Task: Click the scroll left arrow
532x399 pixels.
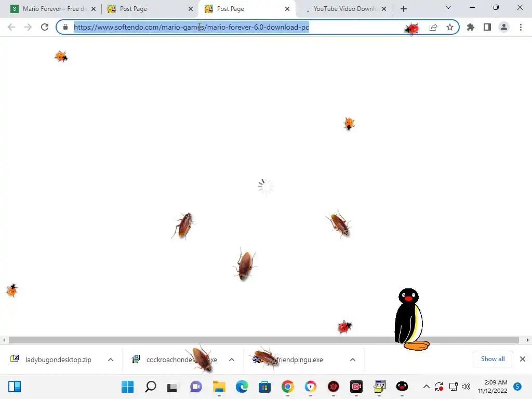Action: pos(4,340)
